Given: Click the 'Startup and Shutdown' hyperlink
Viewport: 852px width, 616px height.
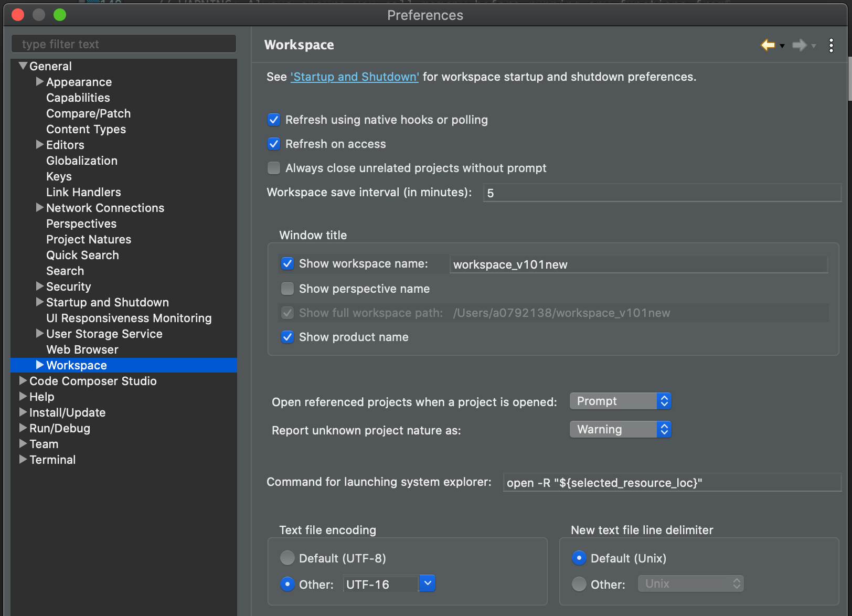Looking at the screenshot, I should [x=355, y=77].
